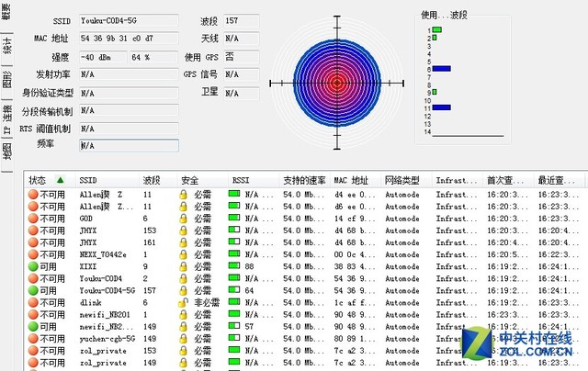The width and height of the screenshot is (588, 371).
Task: Click signal strength bar icon in XIXI row
Action: coord(234,265)
